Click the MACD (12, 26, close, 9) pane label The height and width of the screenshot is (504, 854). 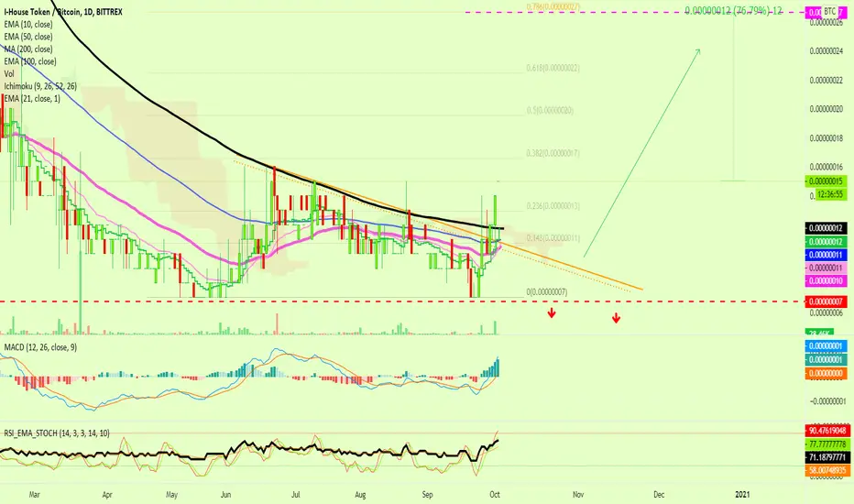pyautogui.click(x=40, y=347)
